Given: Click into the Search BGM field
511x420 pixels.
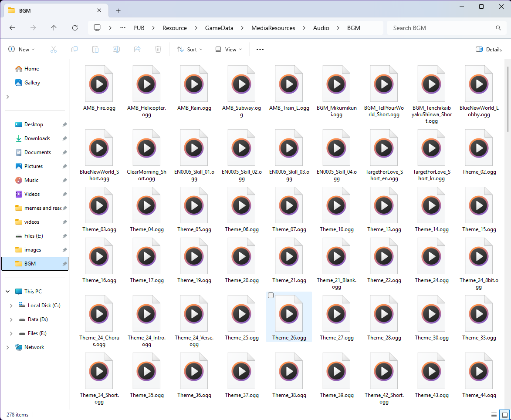Looking at the screenshot, I should tap(447, 28).
